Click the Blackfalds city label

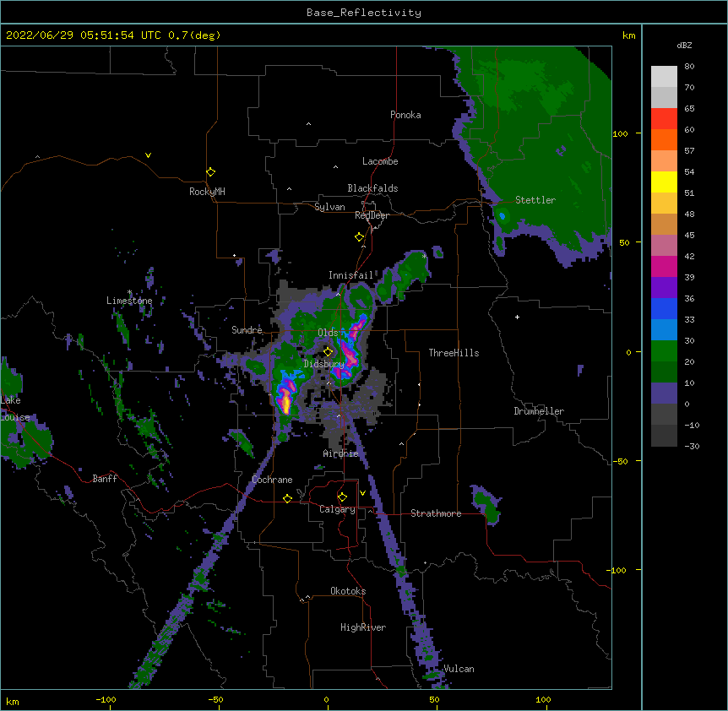click(372, 188)
